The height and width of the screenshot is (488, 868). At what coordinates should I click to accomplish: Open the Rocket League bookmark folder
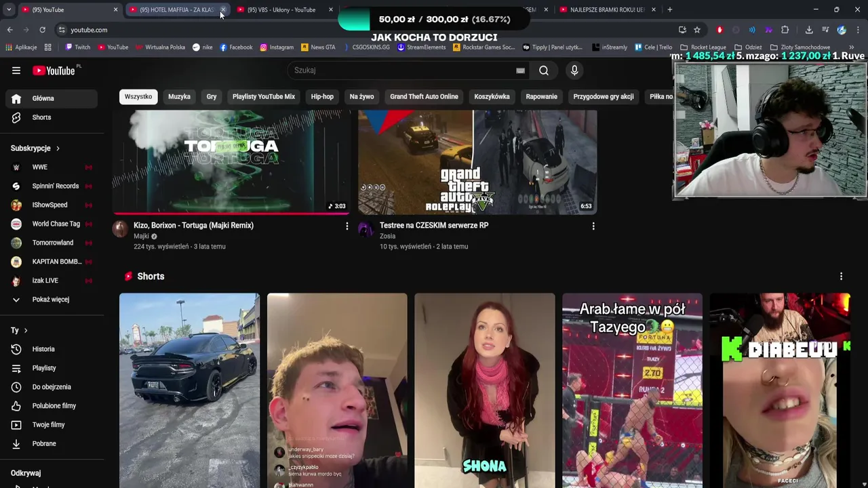pos(703,47)
